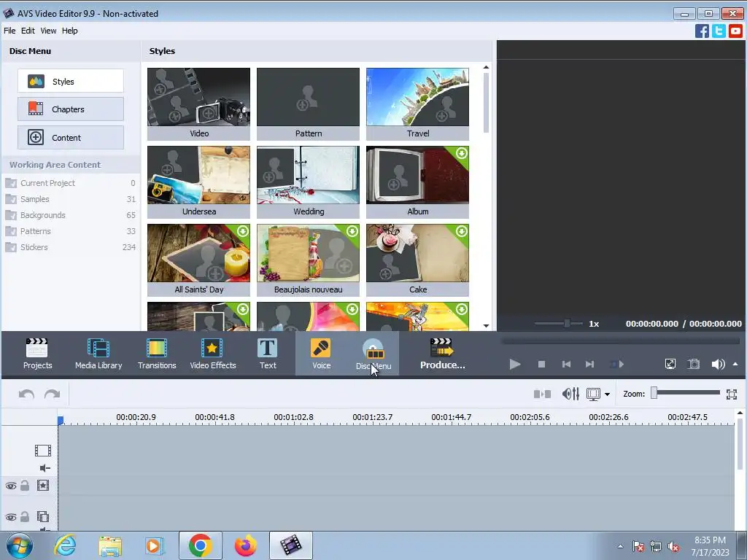Open the Twitter icon
The width and height of the screenshot is (747, 560).
[x=719, y=31]
